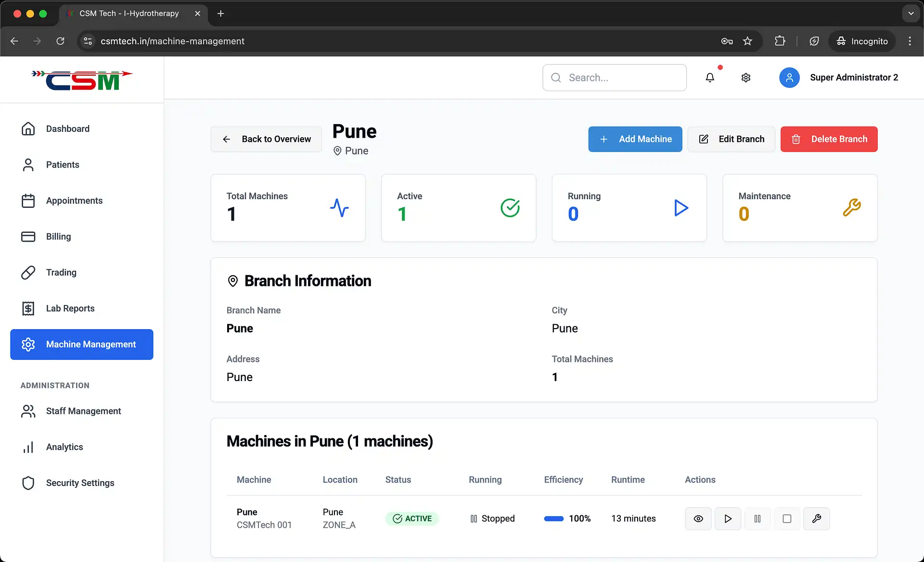Click Edit Branch button
The image size is (924, 562).
coord(731,139)
